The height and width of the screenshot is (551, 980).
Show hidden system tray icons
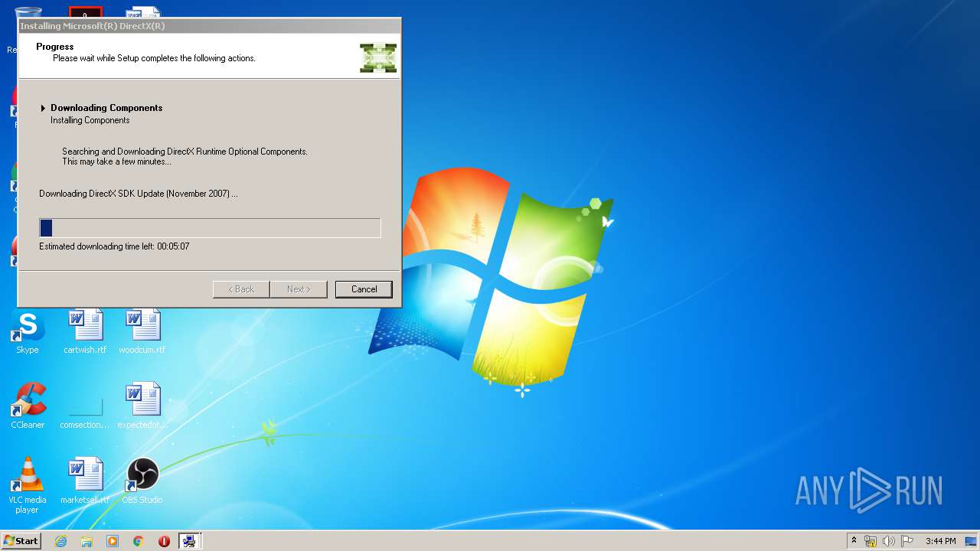(x=854, y=541)
